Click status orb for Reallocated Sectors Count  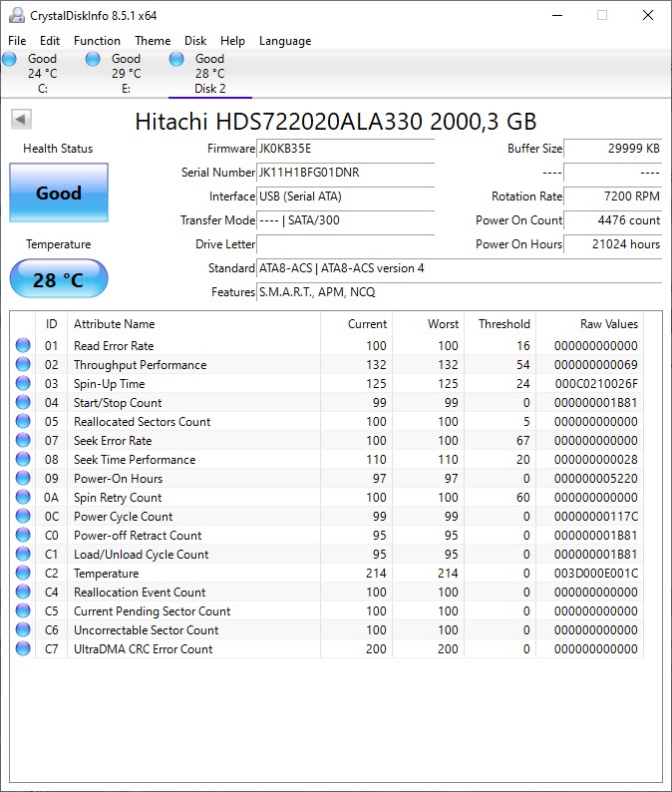23,422
